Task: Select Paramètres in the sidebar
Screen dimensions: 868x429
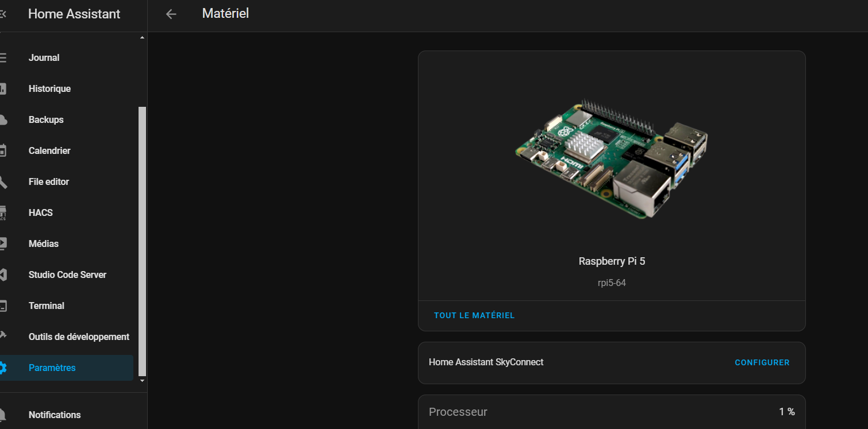Action: pyautogui.click(x=67, y=368)
